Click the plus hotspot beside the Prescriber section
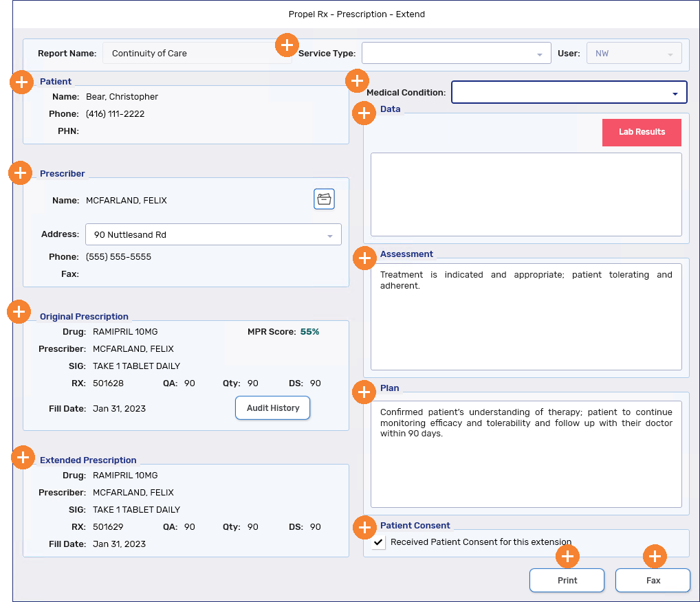This screenshot has height=602, width=700. [21, 173]
